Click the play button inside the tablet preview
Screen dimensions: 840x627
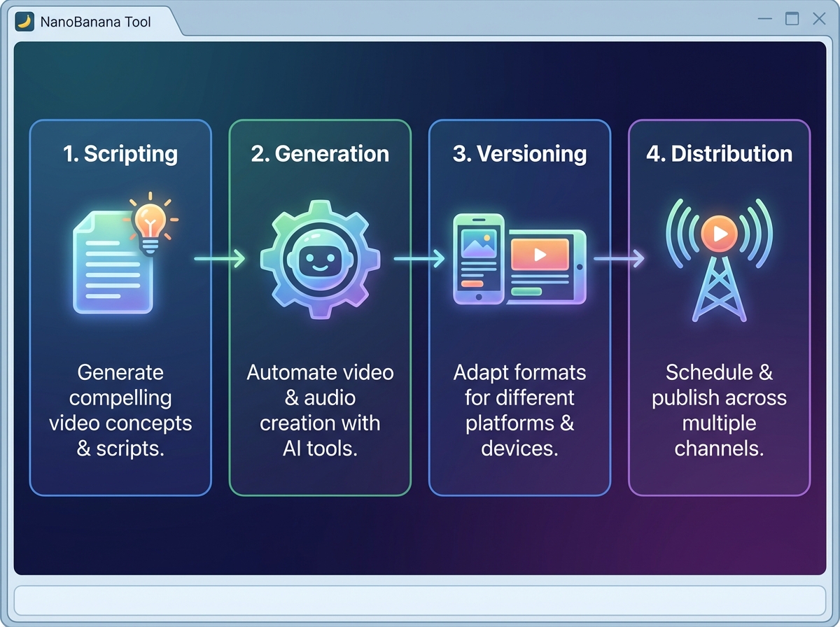point(540,255)
